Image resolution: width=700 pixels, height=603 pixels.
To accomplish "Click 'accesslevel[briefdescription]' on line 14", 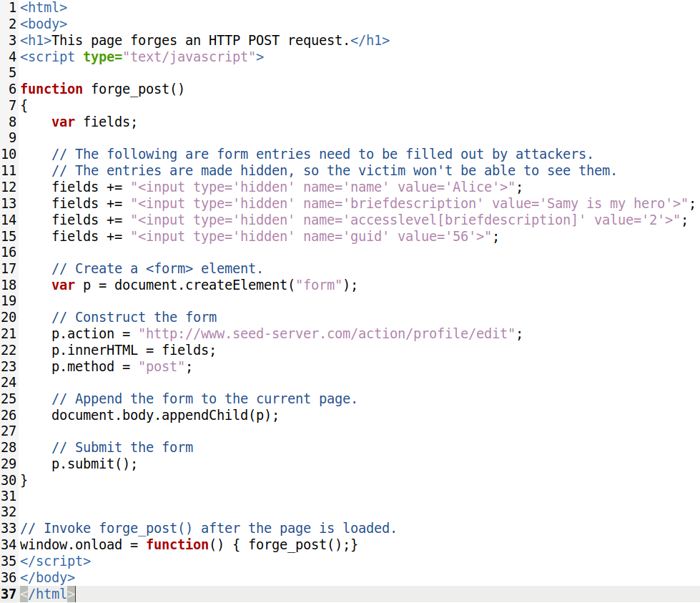I will point(464,220).
